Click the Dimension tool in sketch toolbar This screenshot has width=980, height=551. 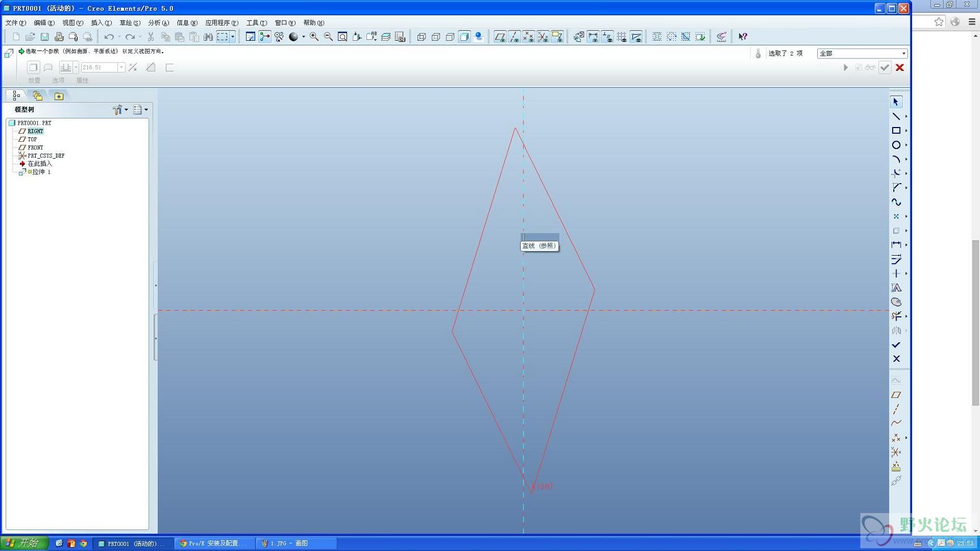pos(896,245)
